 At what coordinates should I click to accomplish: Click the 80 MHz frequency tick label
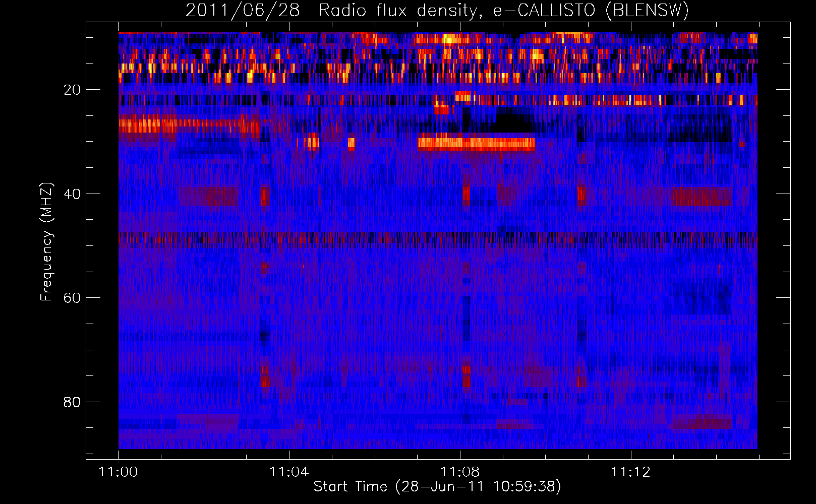72,402
